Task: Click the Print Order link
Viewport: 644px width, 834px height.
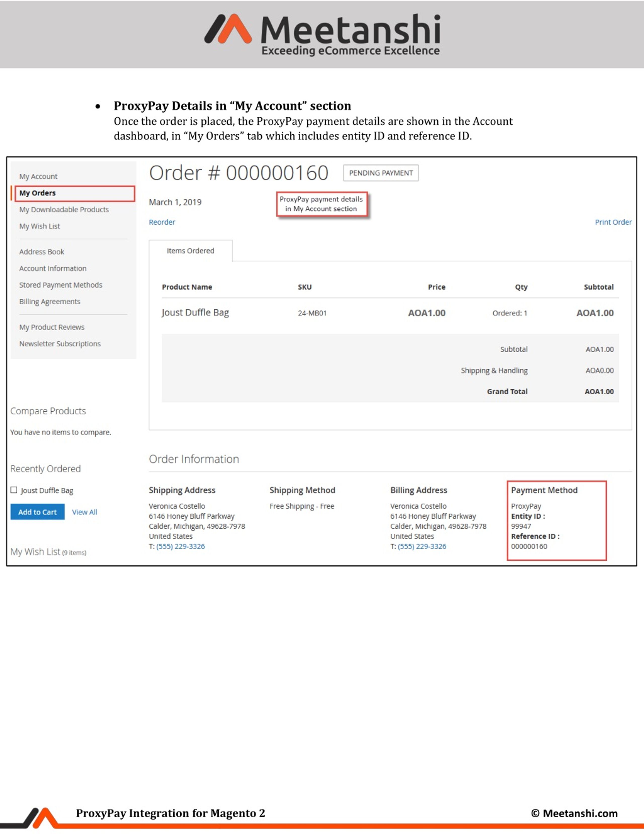Action: pos(613,222)
